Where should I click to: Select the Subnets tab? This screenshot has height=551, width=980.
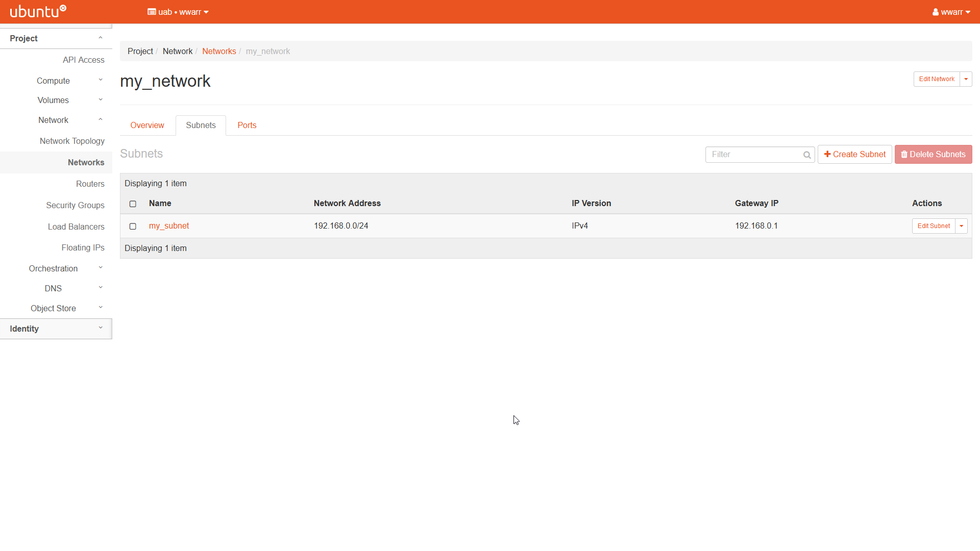pos(201,125)
